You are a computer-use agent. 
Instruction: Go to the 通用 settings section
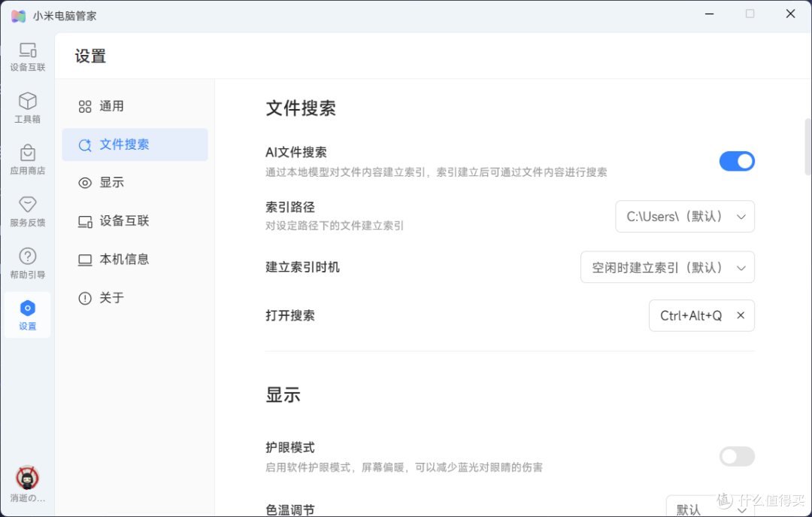pyautogui.click(x=135, y=106)
